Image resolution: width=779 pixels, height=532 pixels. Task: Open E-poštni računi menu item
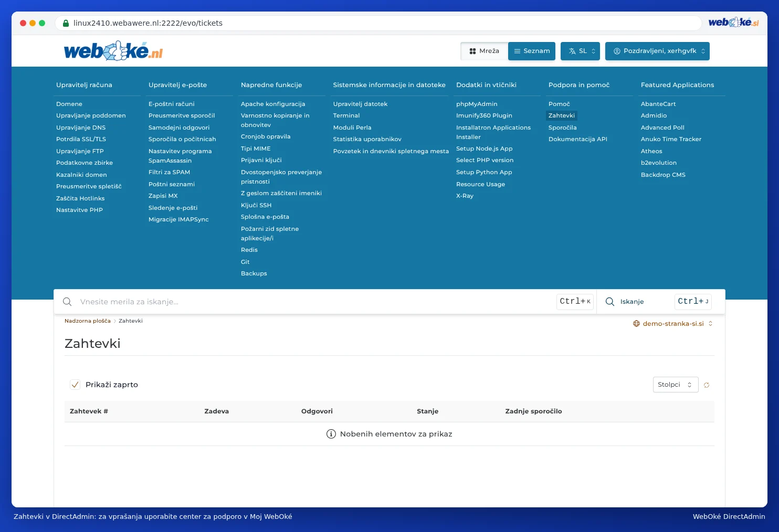172,104
